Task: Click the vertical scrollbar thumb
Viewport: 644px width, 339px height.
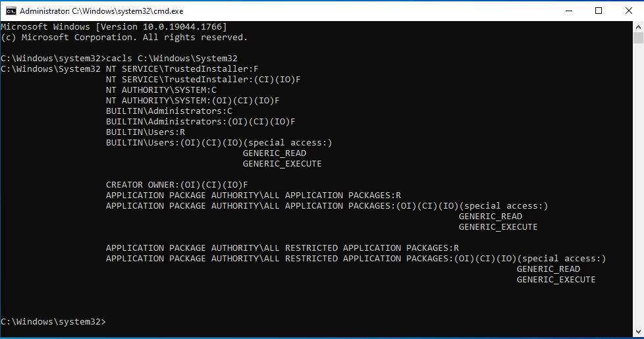Action: [637, 38]
